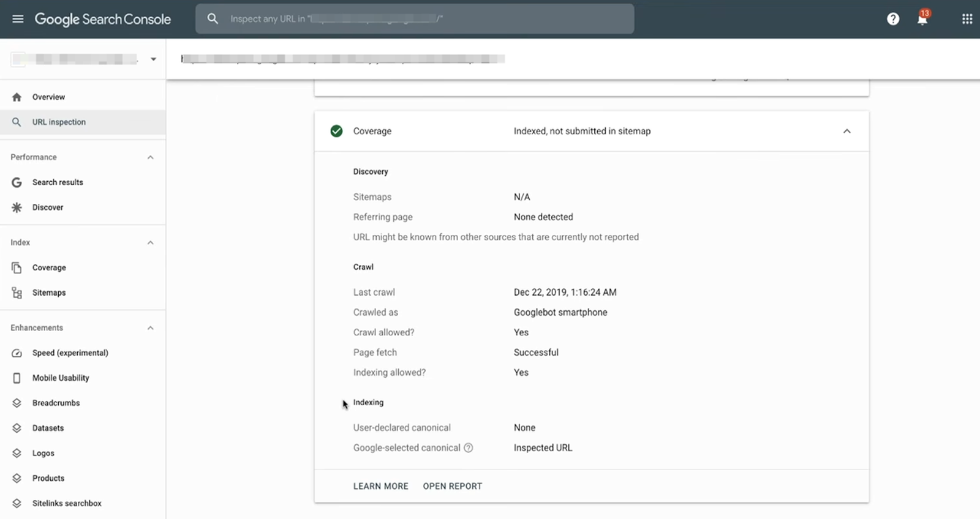The height and width of the screenshot is (519, 980).
Task: Click the 'None detected' referring page value
Action: (x=543, y=217)
